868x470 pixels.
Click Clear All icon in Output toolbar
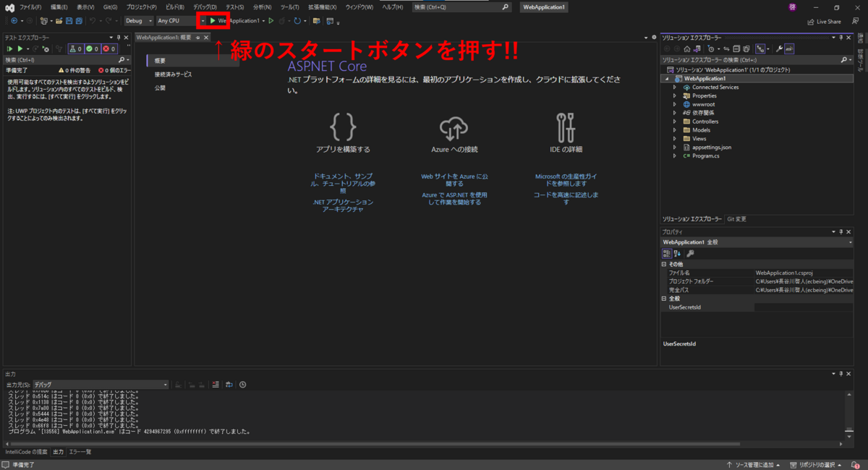coord(215,385)
